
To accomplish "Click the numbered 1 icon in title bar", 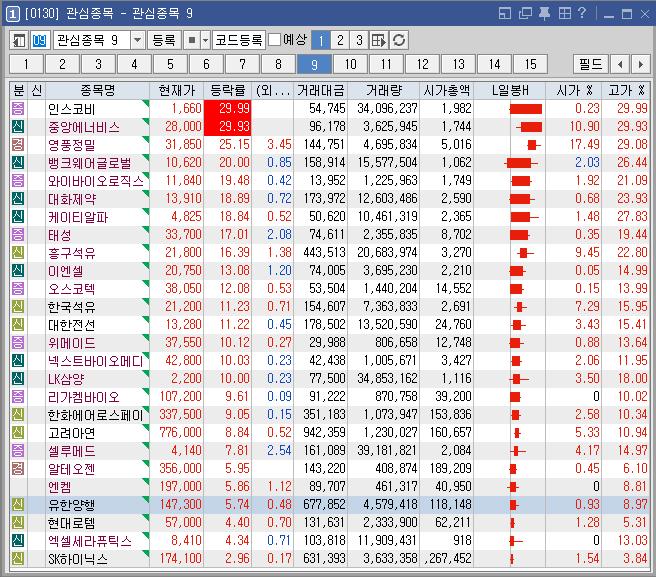I will [13, 14].
